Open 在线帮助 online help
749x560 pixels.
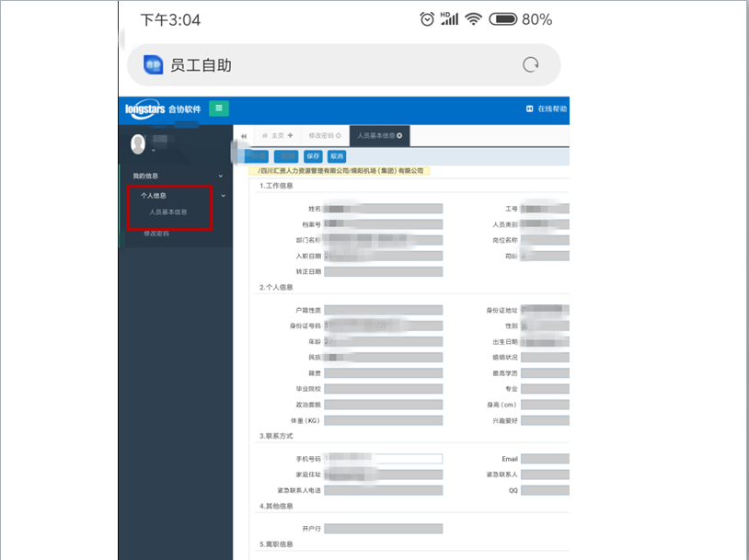[x=547, y=109]
